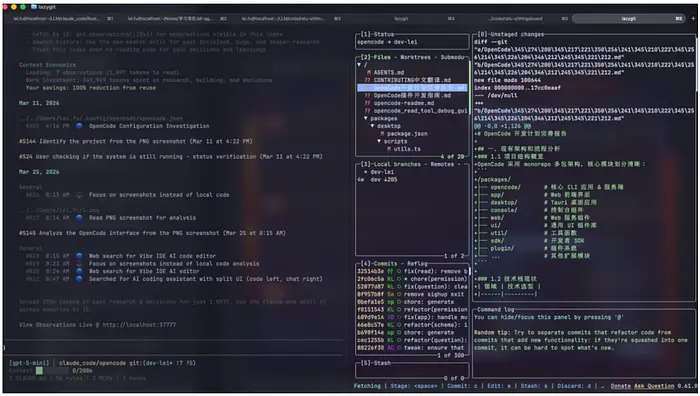
Task: Click the [gpt-5-mini] model label
Action: (x=30, y=363)
